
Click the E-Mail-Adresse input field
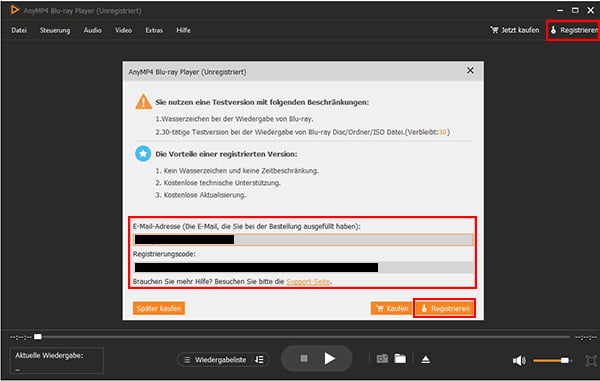(x=303, y=240)
